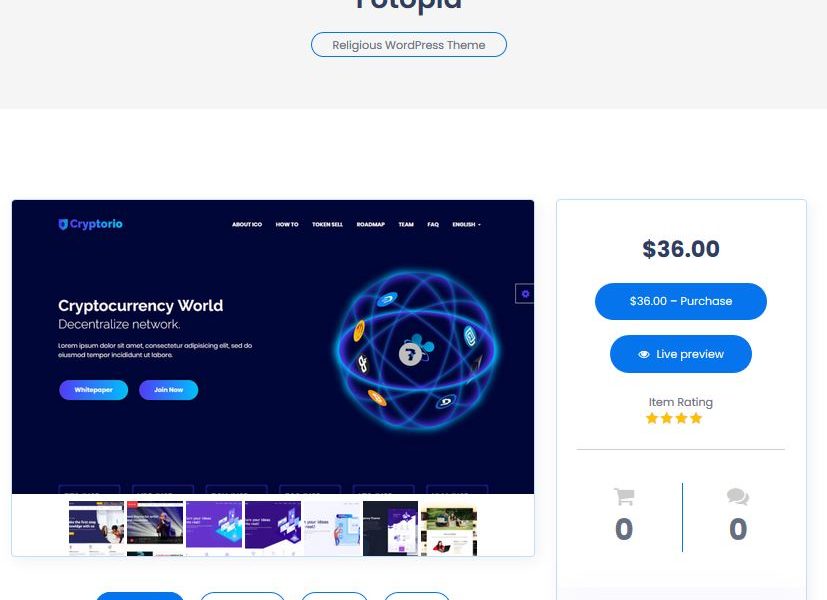Click the shopping cart sales icon
This screenshot has width=827, height=600.
pos(624,496)
